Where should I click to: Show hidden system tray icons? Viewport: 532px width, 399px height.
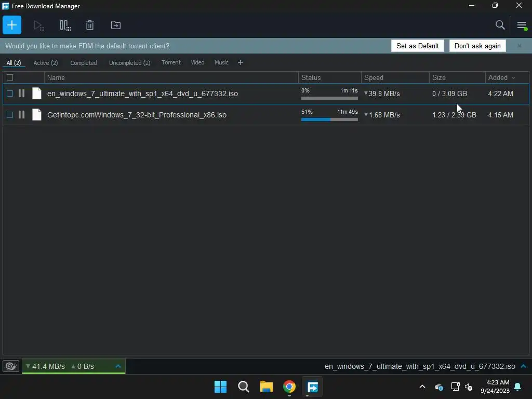coord(422,387)
